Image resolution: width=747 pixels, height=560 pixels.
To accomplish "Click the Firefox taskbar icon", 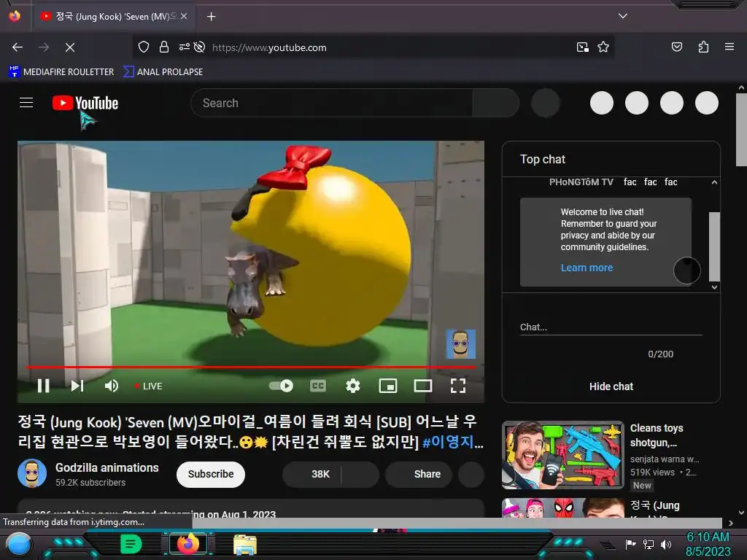I will pyautogui.click(x=187, y=544).
